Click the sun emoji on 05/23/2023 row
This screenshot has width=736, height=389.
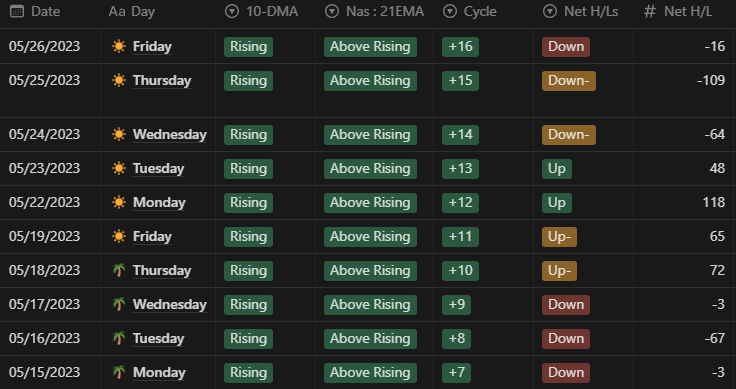pos(119,168)
